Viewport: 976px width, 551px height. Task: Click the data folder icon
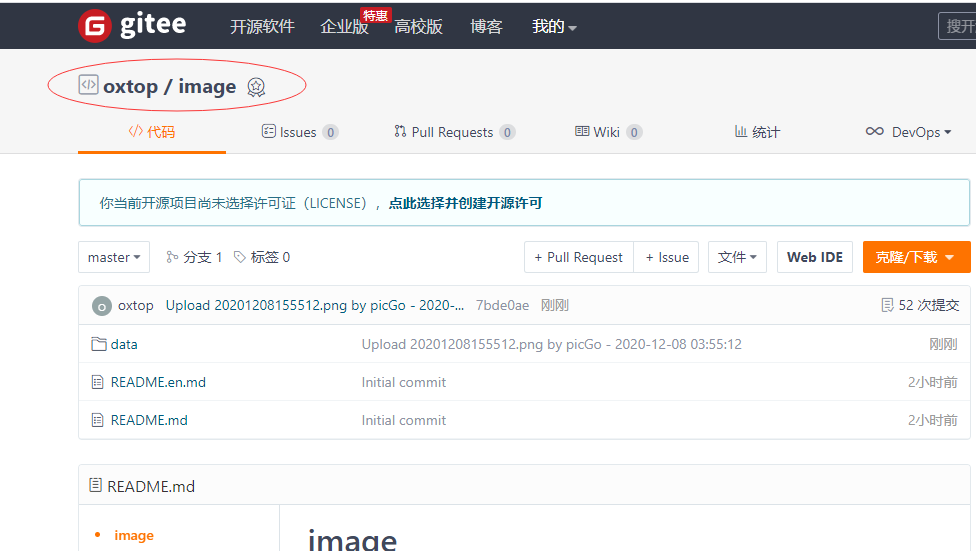pyautogui.click(x=98, y=344)
